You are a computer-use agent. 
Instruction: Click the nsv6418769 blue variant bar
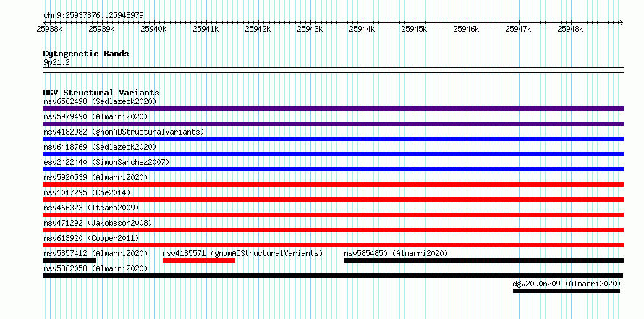[x=333, y=154]
